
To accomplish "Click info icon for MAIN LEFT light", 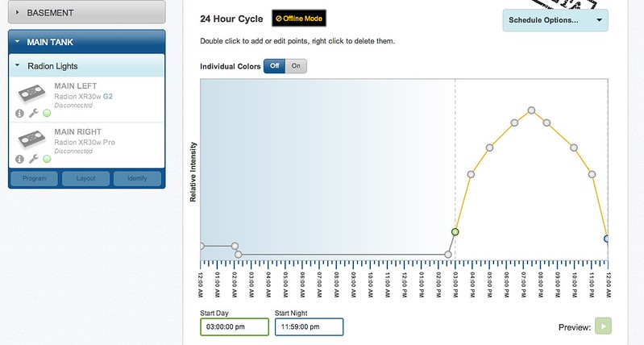I will [19, 114].
